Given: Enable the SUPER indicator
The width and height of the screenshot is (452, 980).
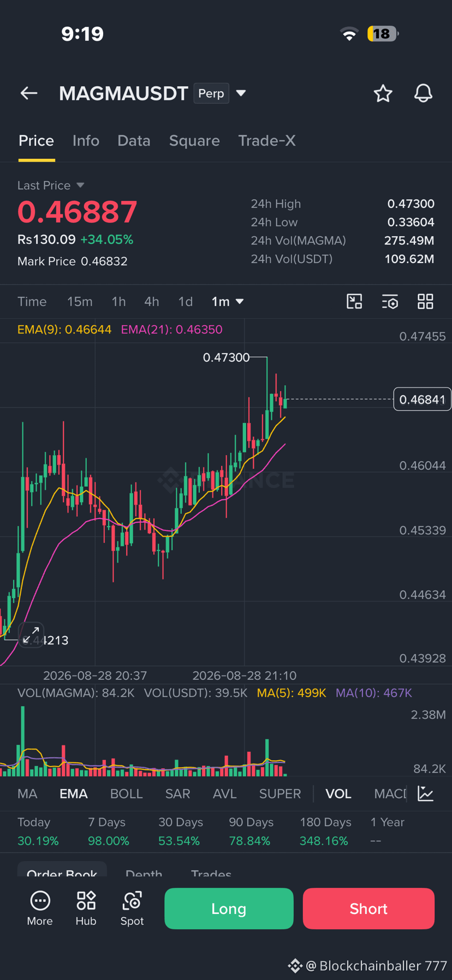Looking at the screenshot, I should [x=280, y=794].
